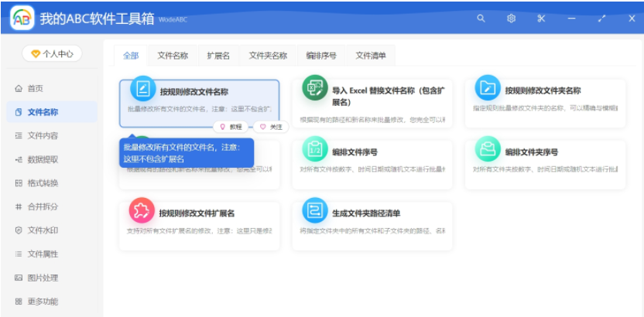Click the scissors icon in title bar
This screenshot has width=644, height=317.
point(541,18)
